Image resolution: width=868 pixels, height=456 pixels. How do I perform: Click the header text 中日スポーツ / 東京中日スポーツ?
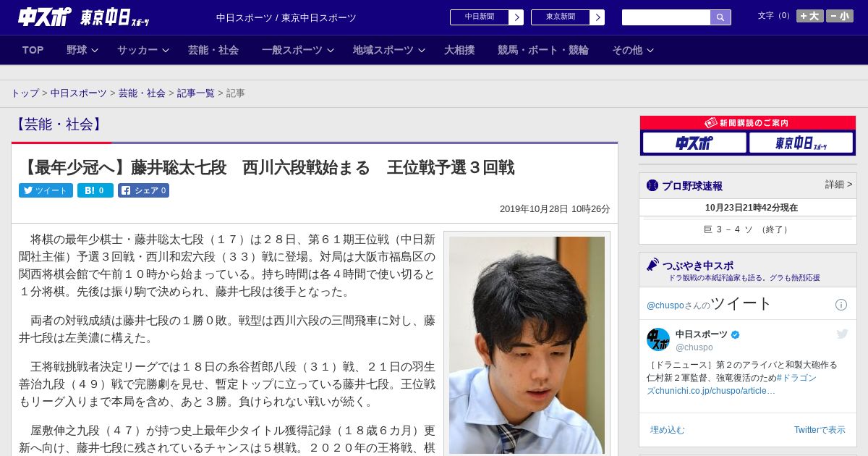[x=286, y=17]
